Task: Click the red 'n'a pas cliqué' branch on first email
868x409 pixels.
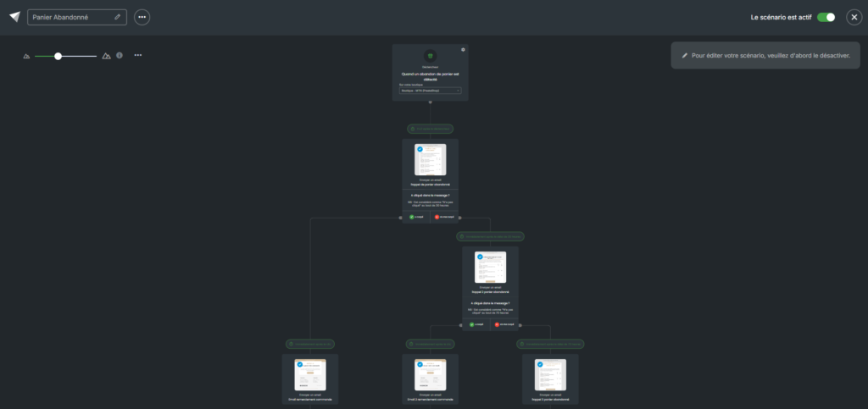Action: [x=444, y=217]
